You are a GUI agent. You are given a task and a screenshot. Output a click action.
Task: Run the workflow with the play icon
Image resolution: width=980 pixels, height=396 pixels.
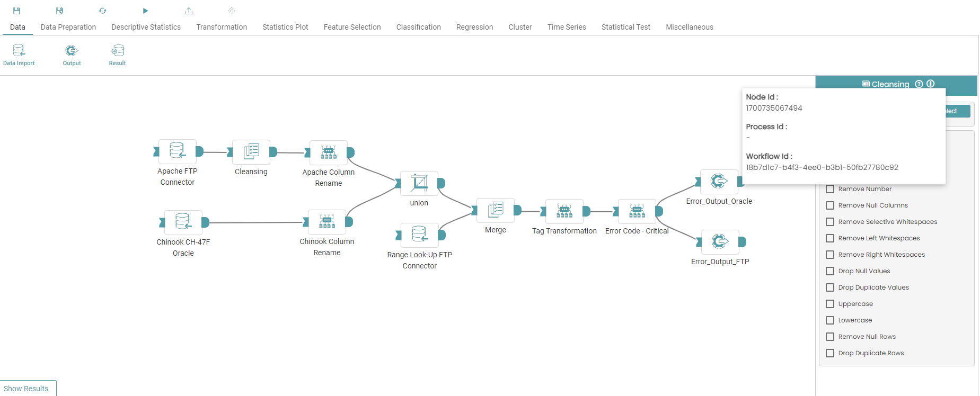145,11
